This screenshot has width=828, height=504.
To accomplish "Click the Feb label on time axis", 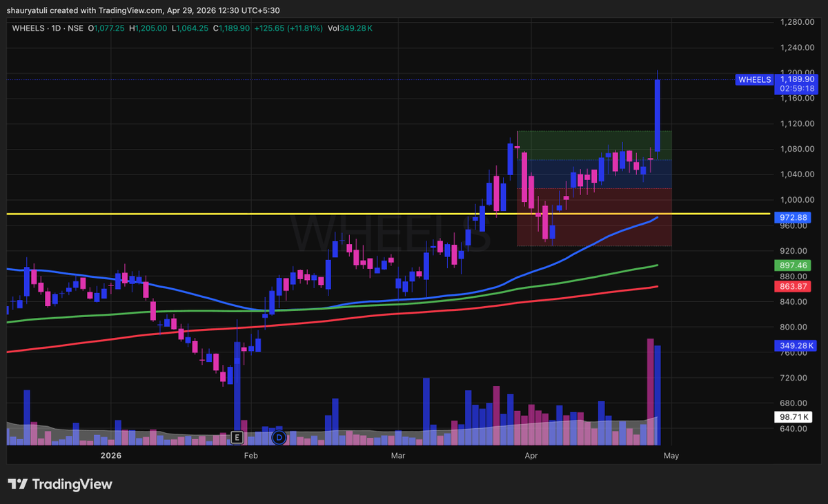I will (250, 456).
